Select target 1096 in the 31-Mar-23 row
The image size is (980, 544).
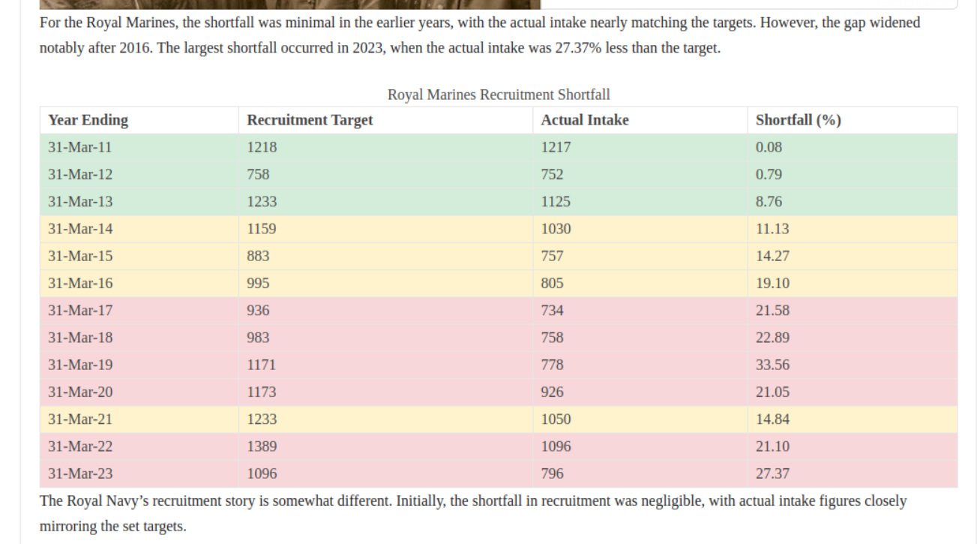pos(386,473)
